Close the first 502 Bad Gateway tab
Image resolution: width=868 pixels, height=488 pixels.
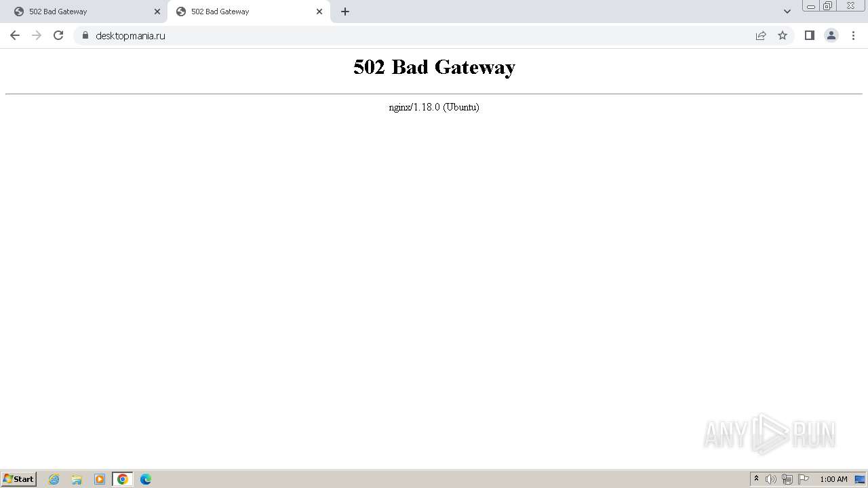tap(157, 12)
